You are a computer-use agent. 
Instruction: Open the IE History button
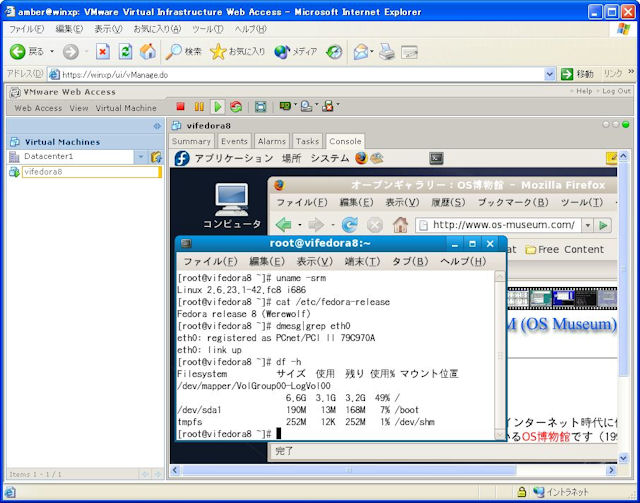(334, 52)
